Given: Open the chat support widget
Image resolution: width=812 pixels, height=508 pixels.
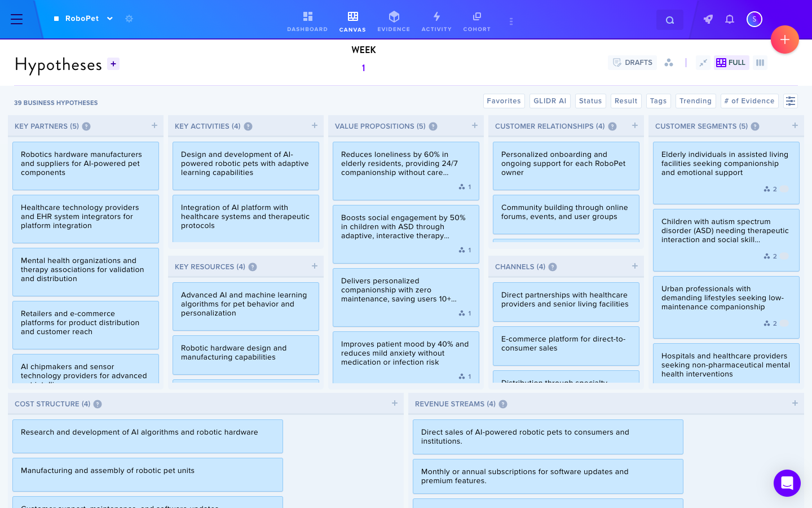Looking at the screenshot, I should click(x=787, y=483).
